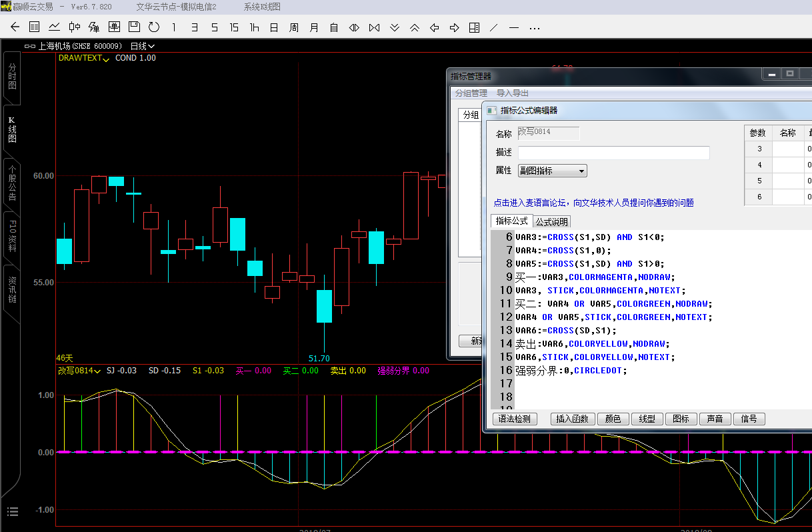Click the back arrow toolbar icon
This screenshot has height=532, width=812.
coord(15,27)
